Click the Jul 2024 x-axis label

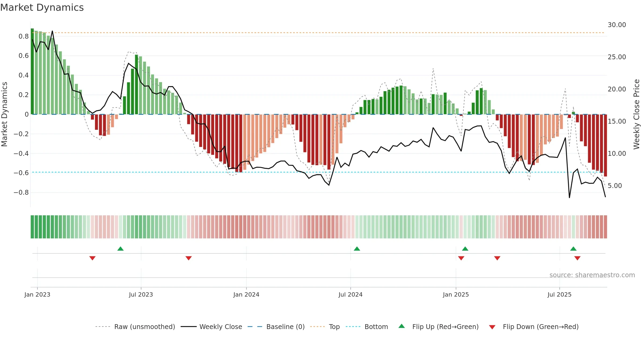coord(350,294)
